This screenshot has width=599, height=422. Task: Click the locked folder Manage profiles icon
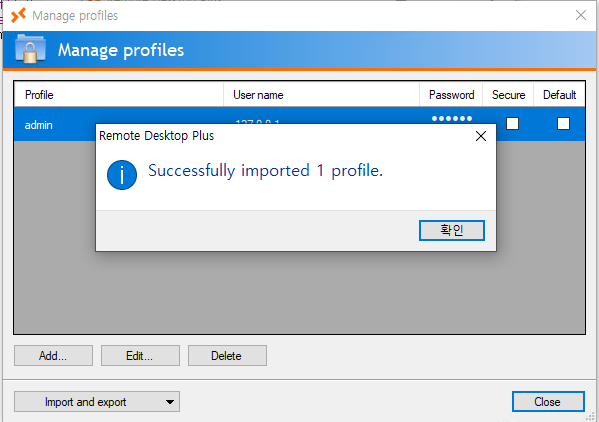[x=30, y=49]
